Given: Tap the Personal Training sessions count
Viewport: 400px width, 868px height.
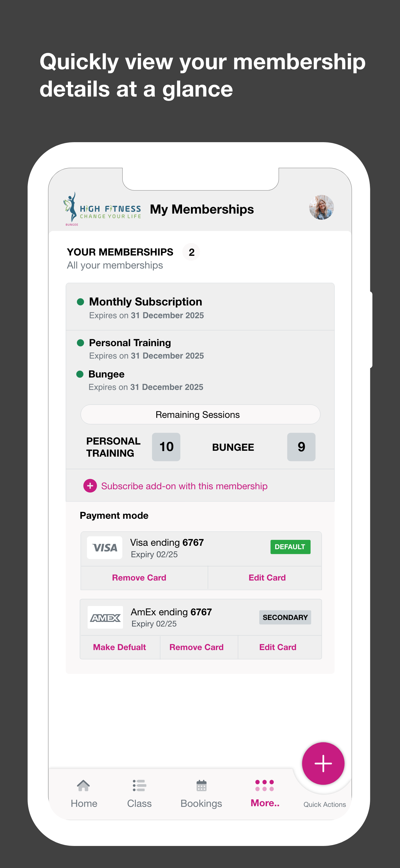Looking at the screenshot, I should pyautogui.click(x=166, y=447).
